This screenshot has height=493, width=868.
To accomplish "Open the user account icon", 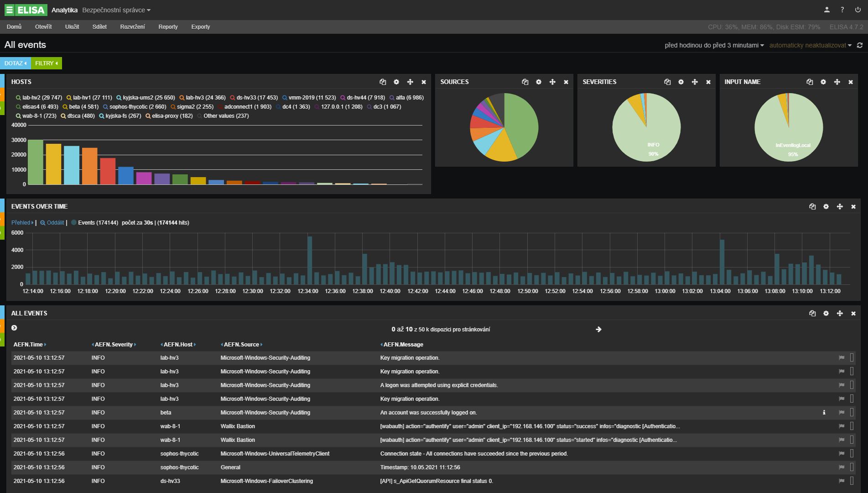I will pos(826,10).
